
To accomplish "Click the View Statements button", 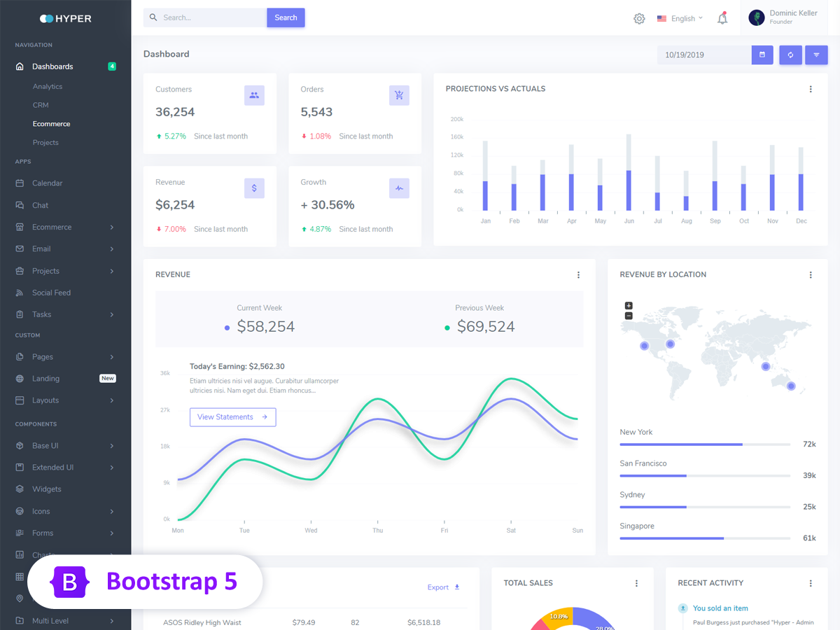I will coord(232,417).
